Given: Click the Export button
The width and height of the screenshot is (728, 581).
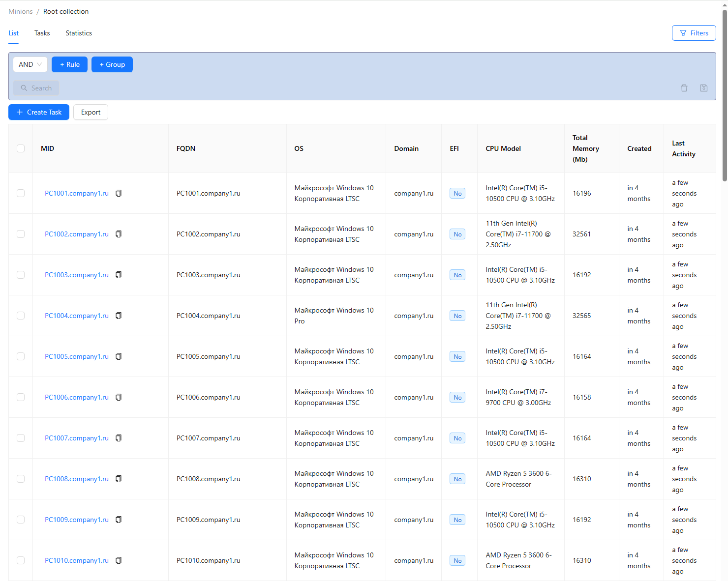Looking at the screenshot, I should (91, 112).
